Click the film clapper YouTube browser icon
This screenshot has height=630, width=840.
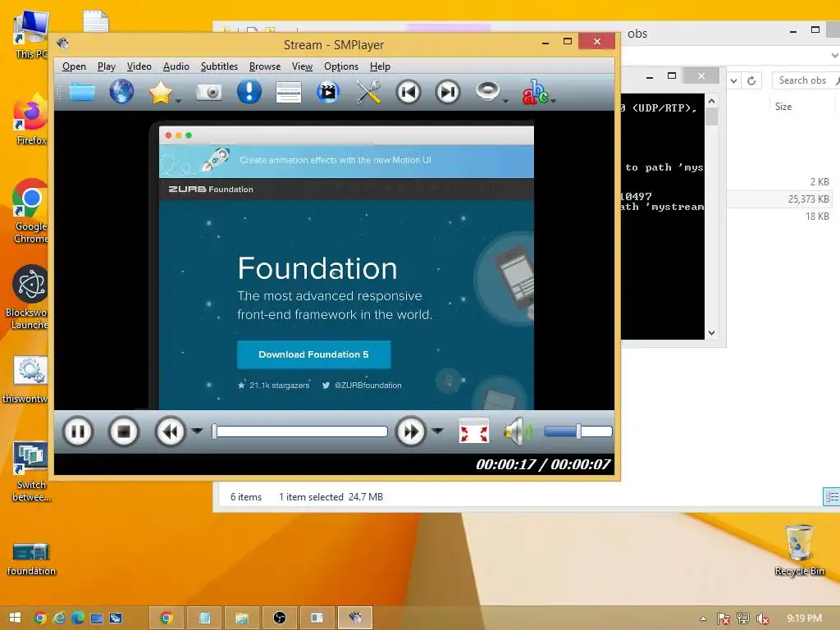point(328,92)
